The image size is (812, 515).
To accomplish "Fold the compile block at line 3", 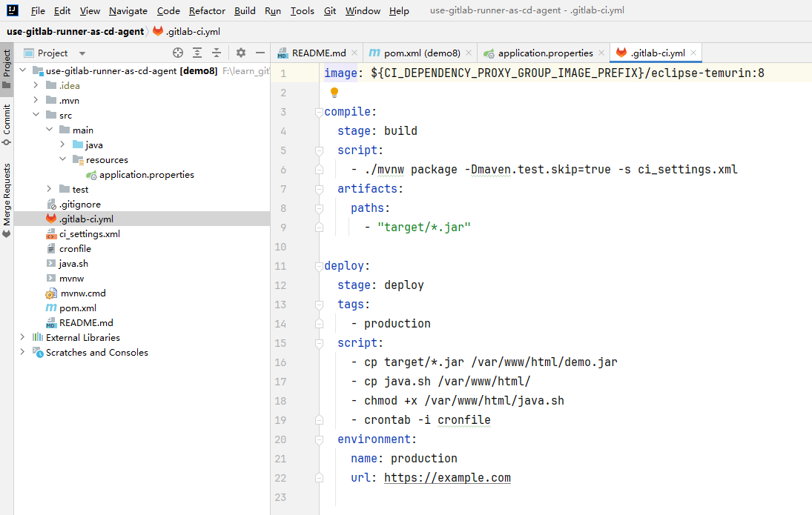I will pos(319,112).
